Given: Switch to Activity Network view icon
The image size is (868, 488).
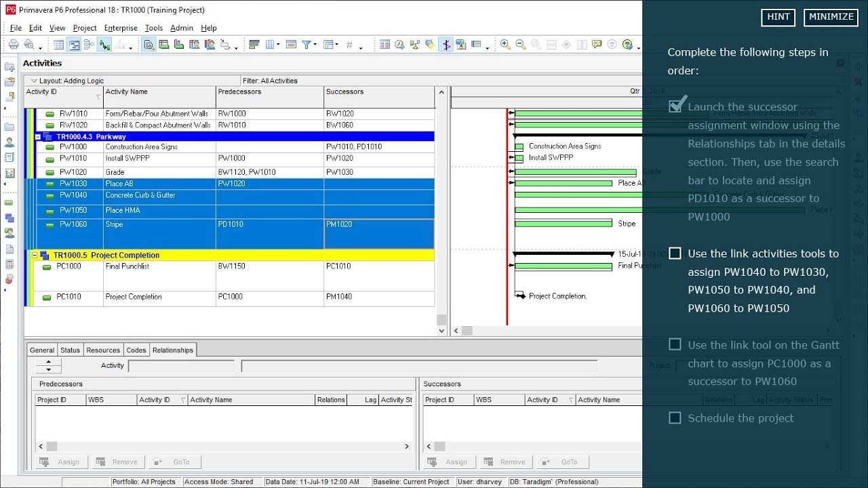Looking at the screenshot, I should pos(89,45).
